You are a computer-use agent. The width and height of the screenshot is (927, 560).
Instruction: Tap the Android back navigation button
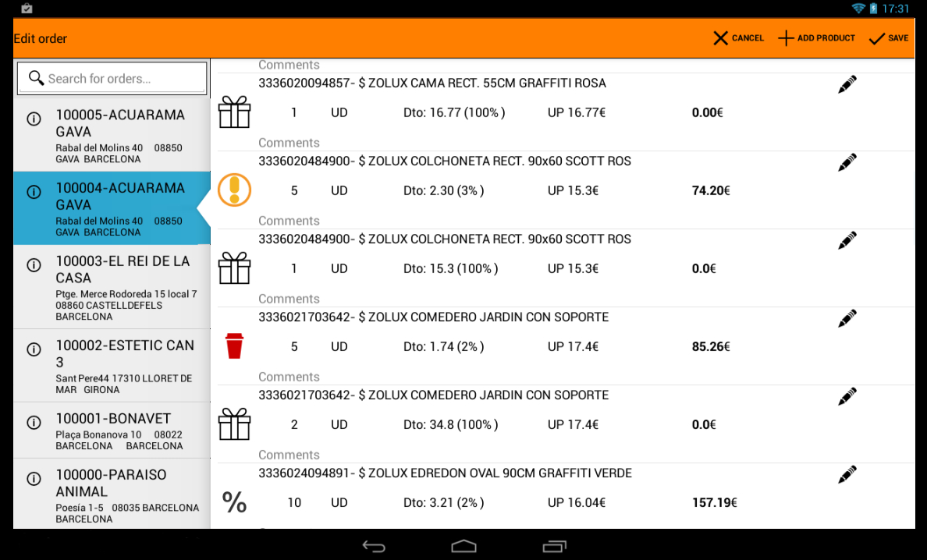pyautogui.click(x=374, y=547)
